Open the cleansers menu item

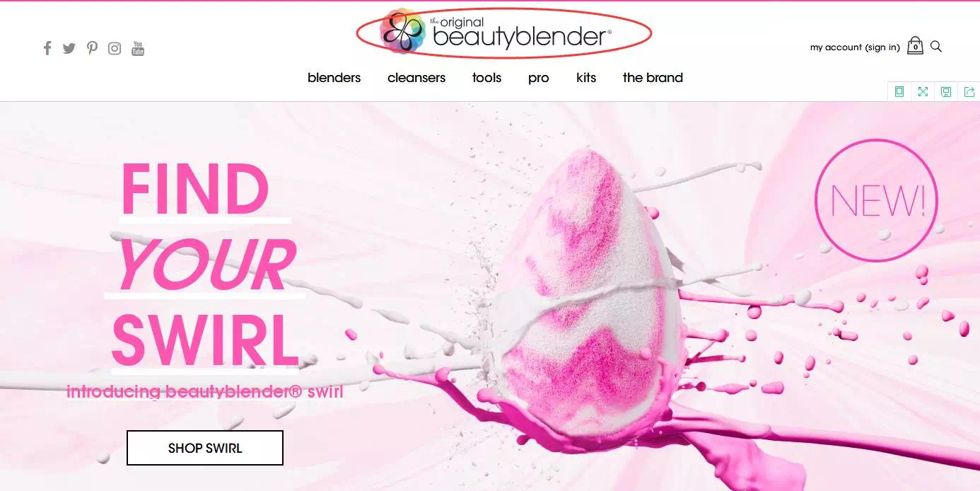[x=416, y=78]
